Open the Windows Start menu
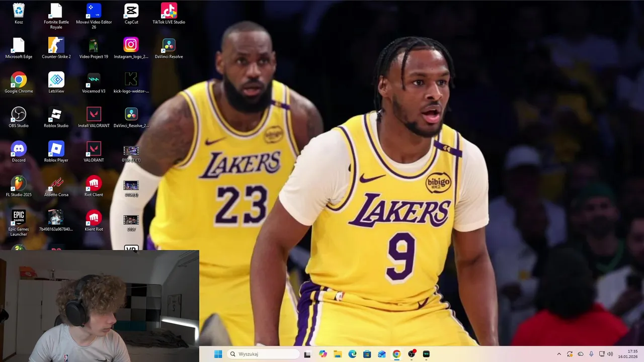Viewport: 644px width, 362px height. tap(218, 354)
